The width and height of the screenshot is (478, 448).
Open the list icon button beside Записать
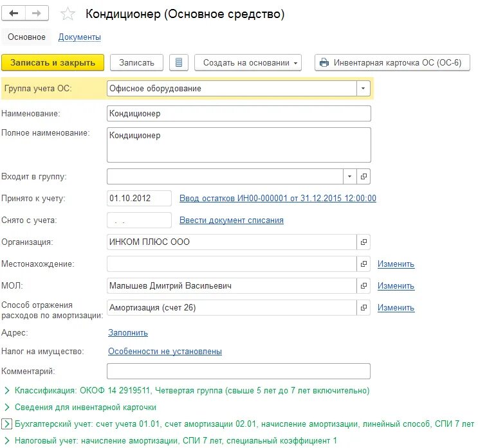(179, 62)
